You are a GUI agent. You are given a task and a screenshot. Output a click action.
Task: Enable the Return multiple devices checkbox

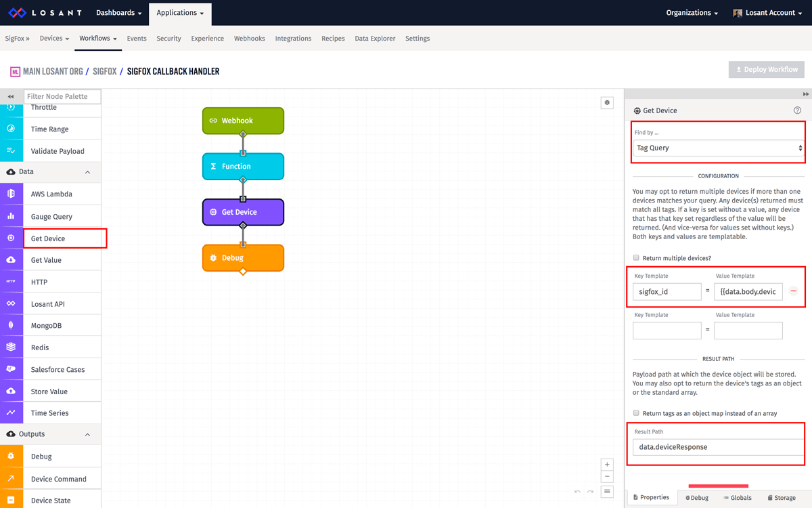point(636,258)
